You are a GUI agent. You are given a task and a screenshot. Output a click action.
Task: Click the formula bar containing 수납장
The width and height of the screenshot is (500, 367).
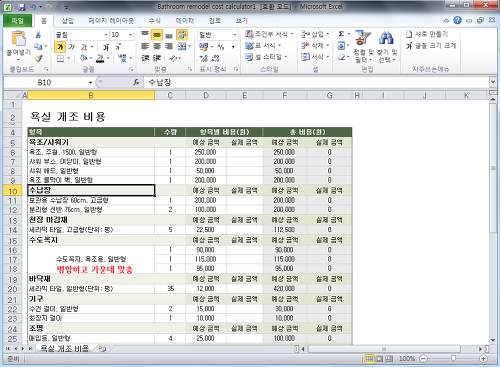tap(317, 82)
